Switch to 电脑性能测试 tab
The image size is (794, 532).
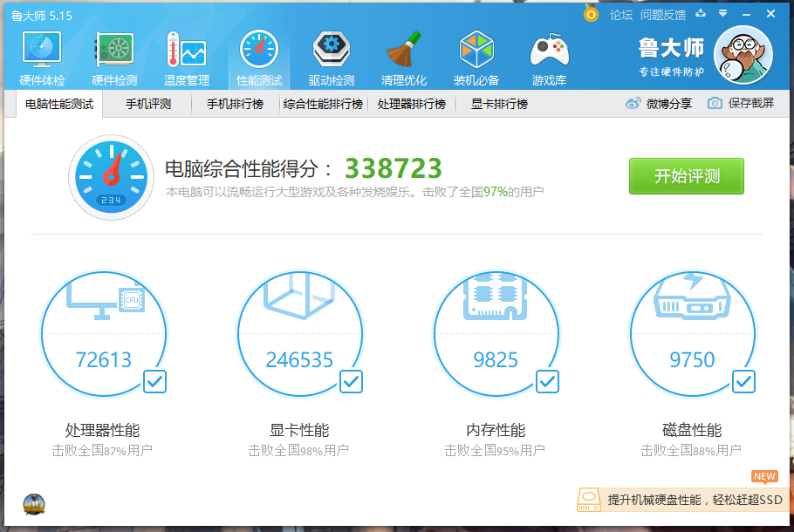point(59,105)
